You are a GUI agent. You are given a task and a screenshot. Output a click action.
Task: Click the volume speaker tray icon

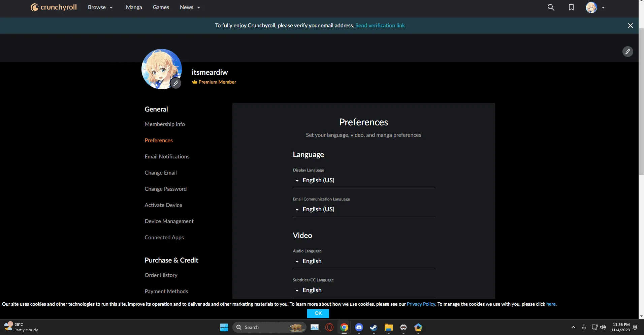pos(603,327)
